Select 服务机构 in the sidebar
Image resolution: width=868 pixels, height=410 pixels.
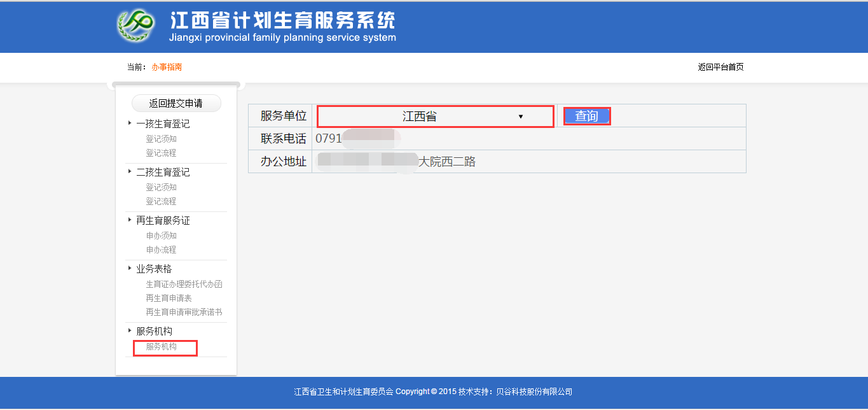pos(165,348)
